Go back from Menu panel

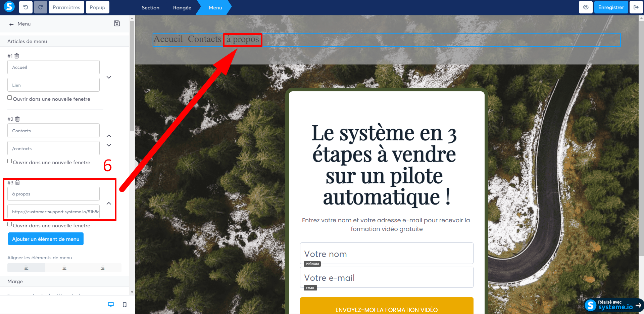(11, 24)
